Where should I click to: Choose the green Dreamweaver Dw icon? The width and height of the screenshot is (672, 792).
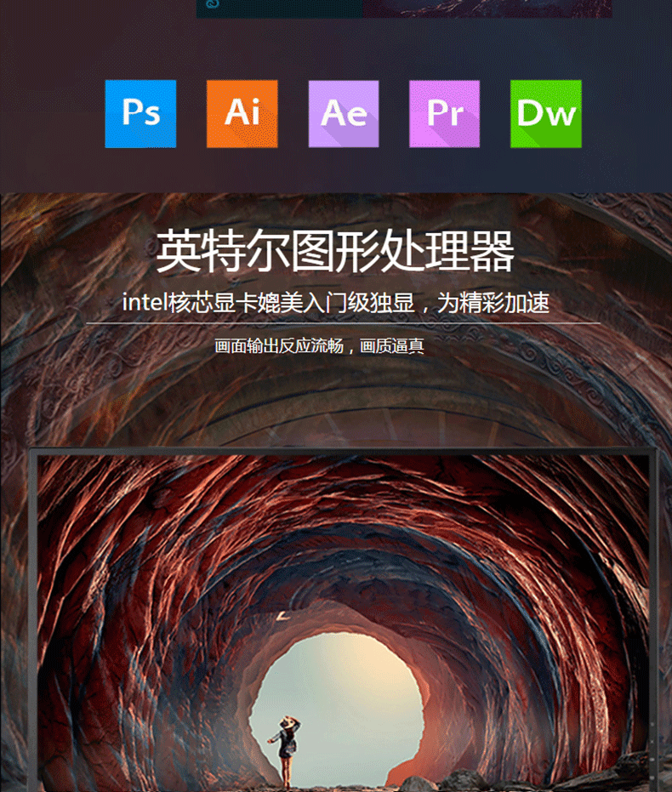tap(546, 114)
